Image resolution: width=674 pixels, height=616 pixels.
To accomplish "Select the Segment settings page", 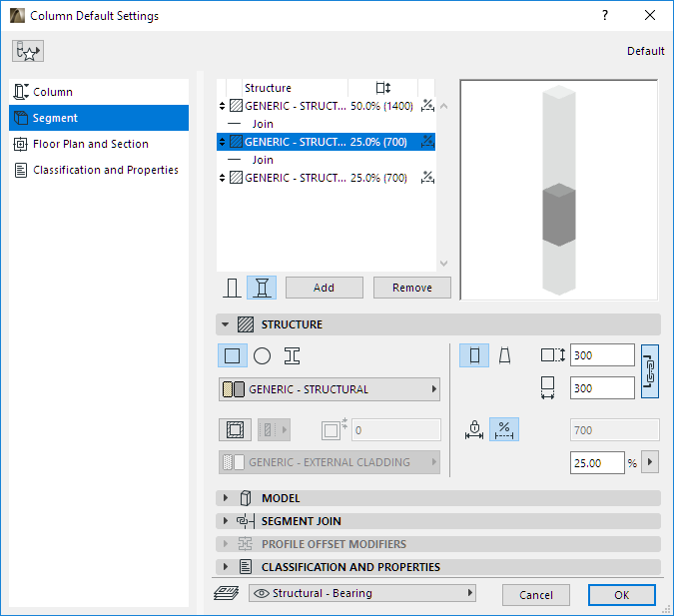I will pyautogui.click(x=99, y=118).
